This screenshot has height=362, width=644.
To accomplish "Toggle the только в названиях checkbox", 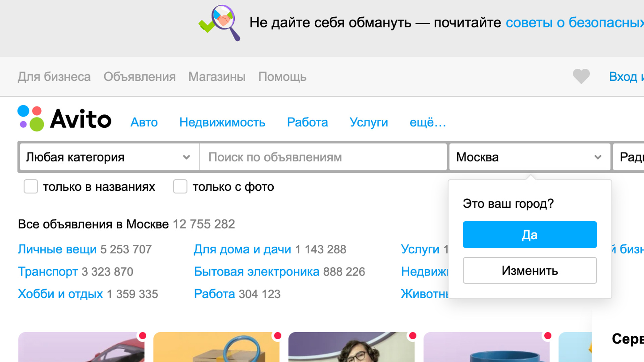I will [x=31, y=186].
